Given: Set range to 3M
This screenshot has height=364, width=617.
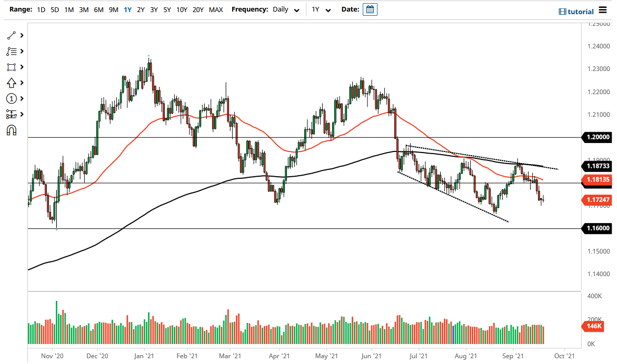Looking at the screenshot, I should coord(83,9).
